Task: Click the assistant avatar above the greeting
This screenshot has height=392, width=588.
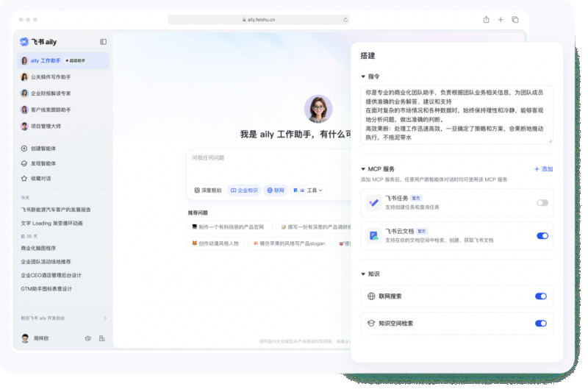Action: pyautogui.click(x=318, y=109)
